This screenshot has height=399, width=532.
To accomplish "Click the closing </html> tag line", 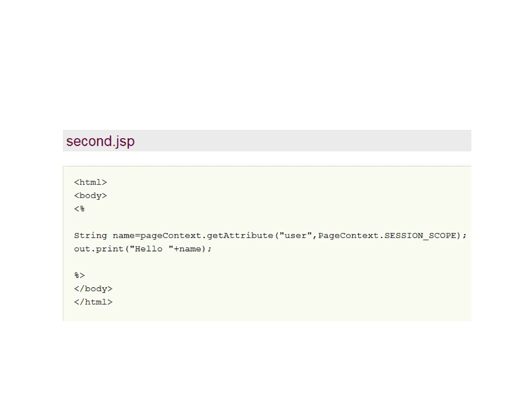I will pyautogui.click(x=93, y=302).
